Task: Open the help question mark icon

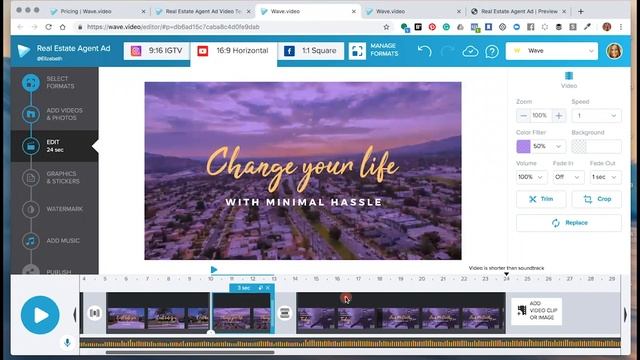Action: pos(492,51)
